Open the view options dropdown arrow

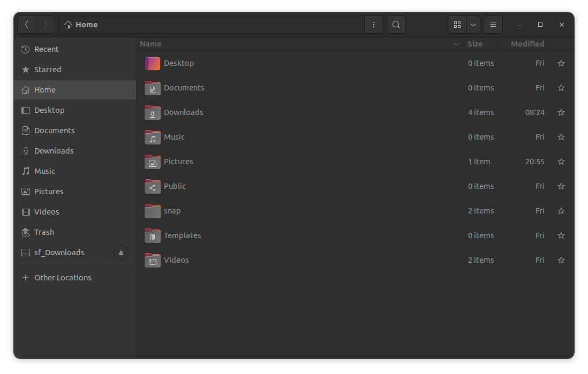coord(473,24)
